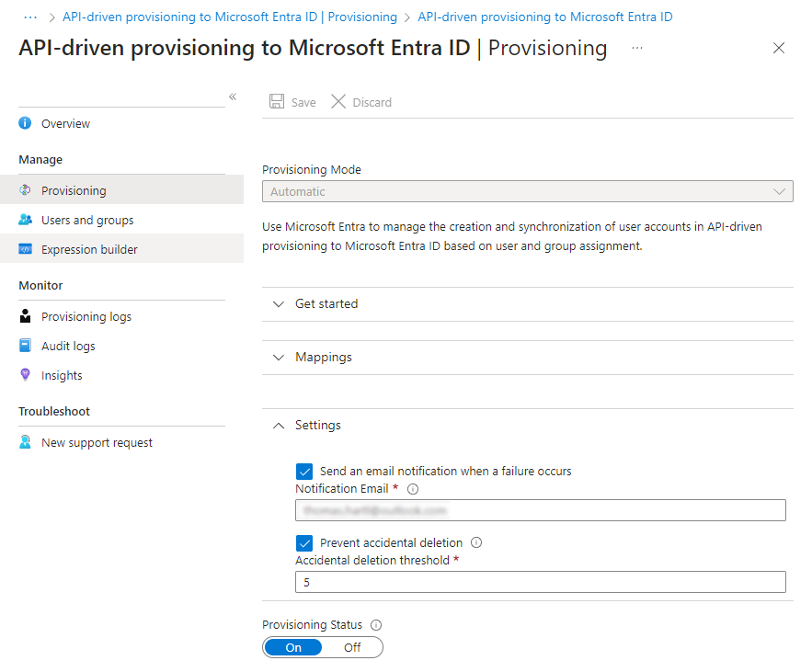Click the Provisioning icon in sidebar
This screenshot has height=672, width=812.
pos(23,190)
